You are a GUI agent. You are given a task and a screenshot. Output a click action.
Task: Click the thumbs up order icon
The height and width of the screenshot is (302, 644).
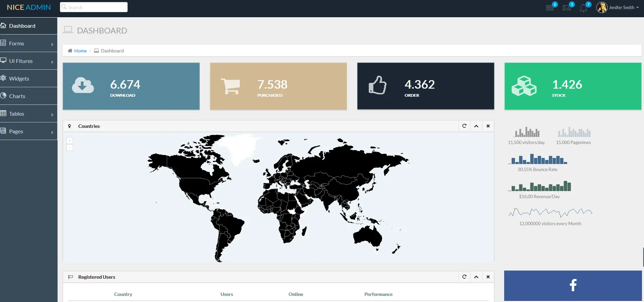click(378, 85)
